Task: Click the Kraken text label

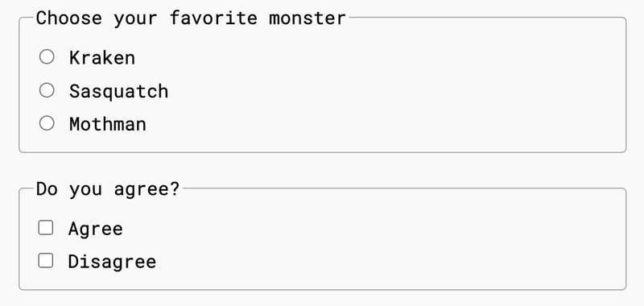Action: [102, 57]
